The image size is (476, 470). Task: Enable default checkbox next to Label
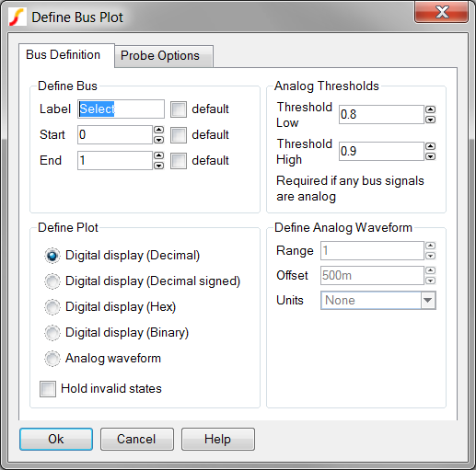179,109
